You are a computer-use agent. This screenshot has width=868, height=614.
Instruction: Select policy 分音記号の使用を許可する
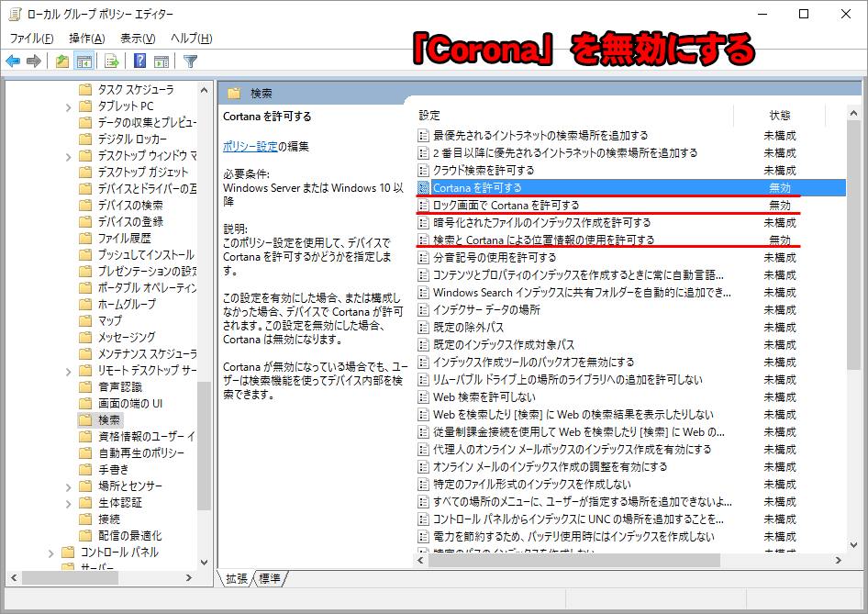495,258
